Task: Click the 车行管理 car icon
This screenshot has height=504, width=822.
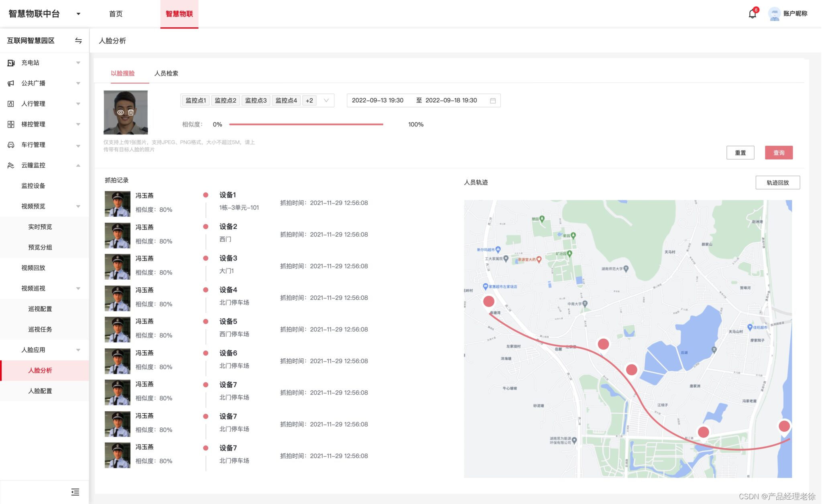Action: click(x=11, y=145)
